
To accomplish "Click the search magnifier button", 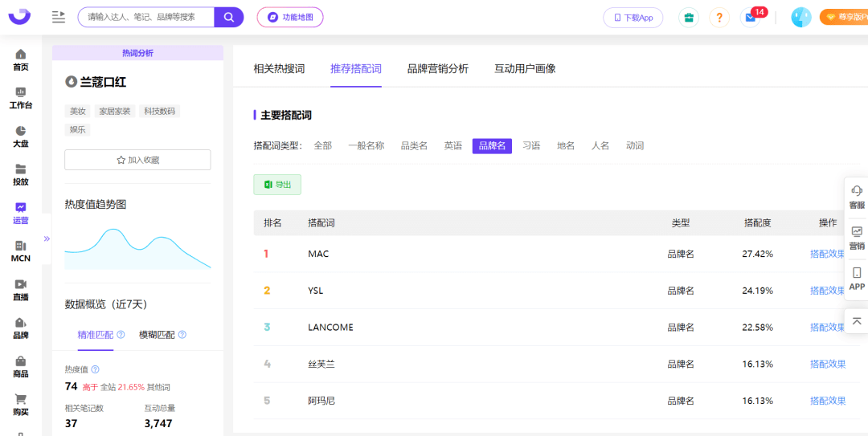I will [x=228, y=17].
